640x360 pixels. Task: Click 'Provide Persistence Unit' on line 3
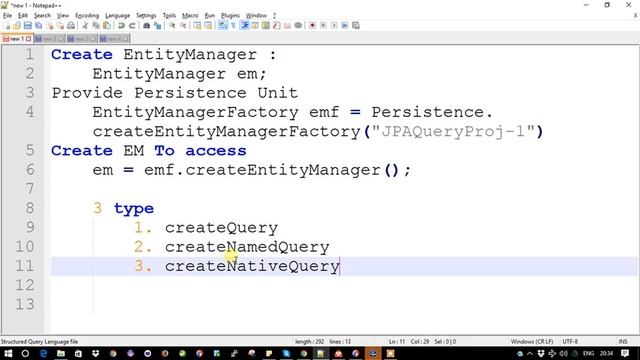coord(175,93)
